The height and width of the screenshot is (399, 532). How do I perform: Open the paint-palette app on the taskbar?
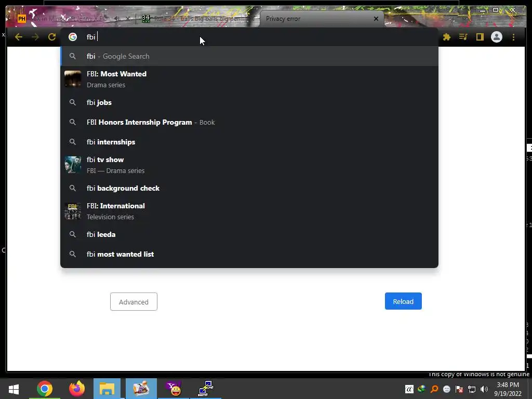(141, 389)
